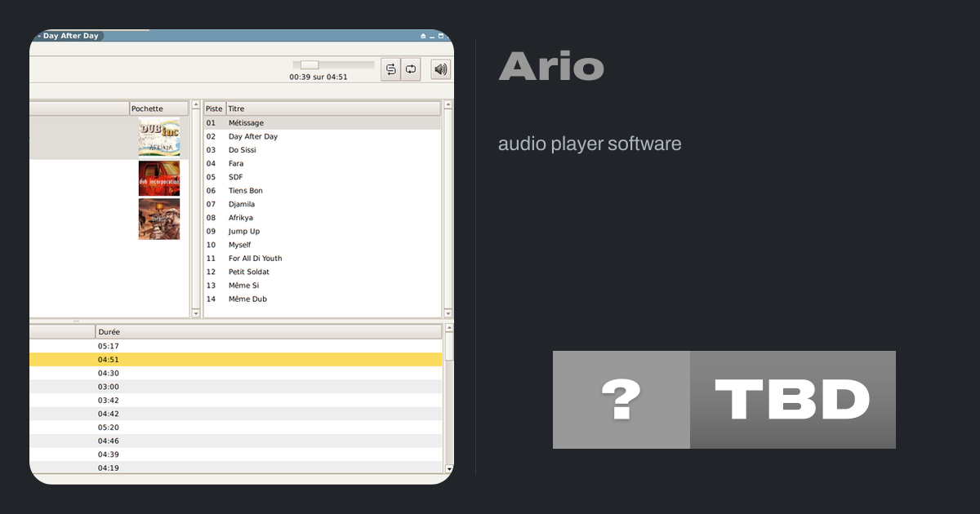
Task: Select track 01 Métissage
Action: (x=246, y=123)
